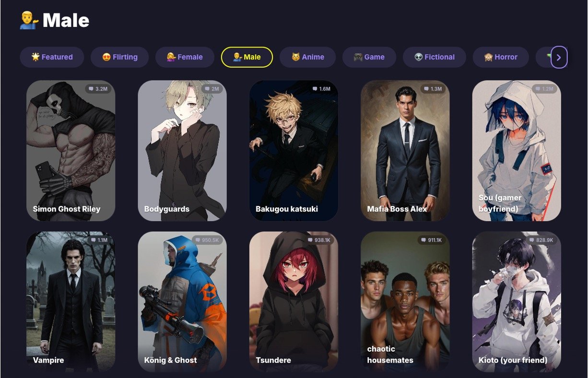Select the Flirting category tab
The image size is (588, 378).
120,57
